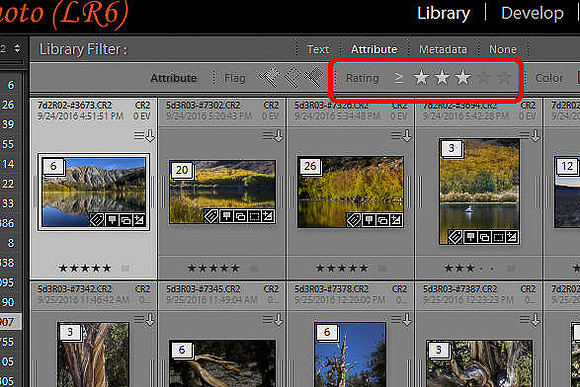580x387 pixels.
Task: Click the Color label in the attribute bar
Action: 549,78
